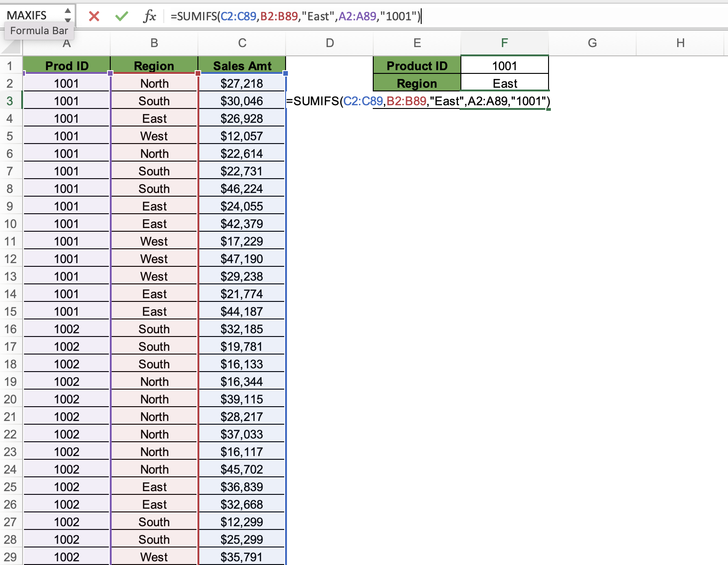Image resolution: width=728 pixels, height=565 pixels.
Task: Cancel the formula entry with the red X
Action: (x=94, y=16)
